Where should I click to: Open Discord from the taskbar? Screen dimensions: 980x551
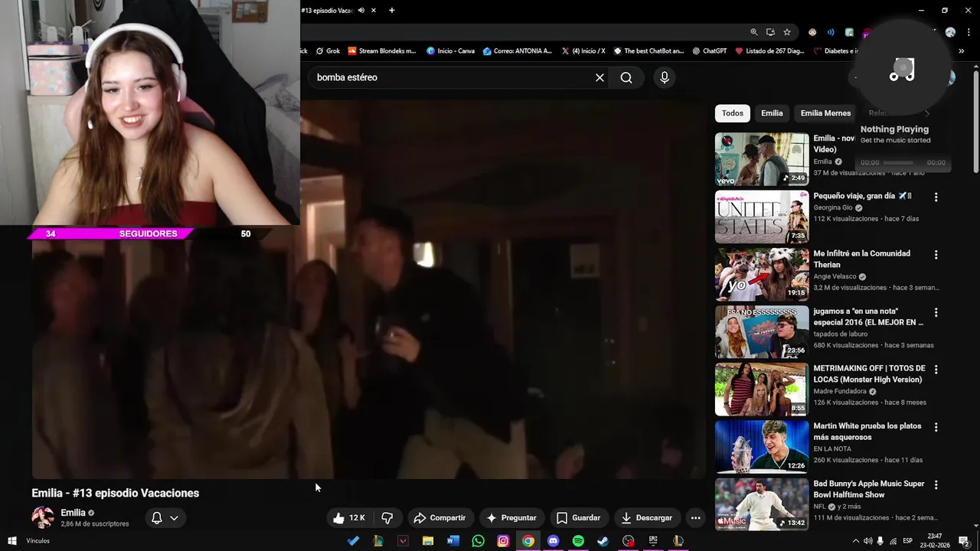pos(554,541)
